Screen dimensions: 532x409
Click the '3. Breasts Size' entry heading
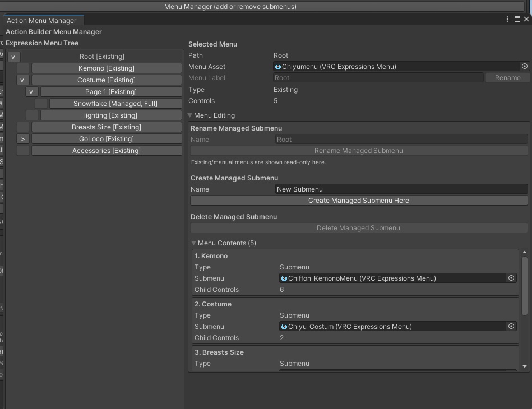click(219, 352)
